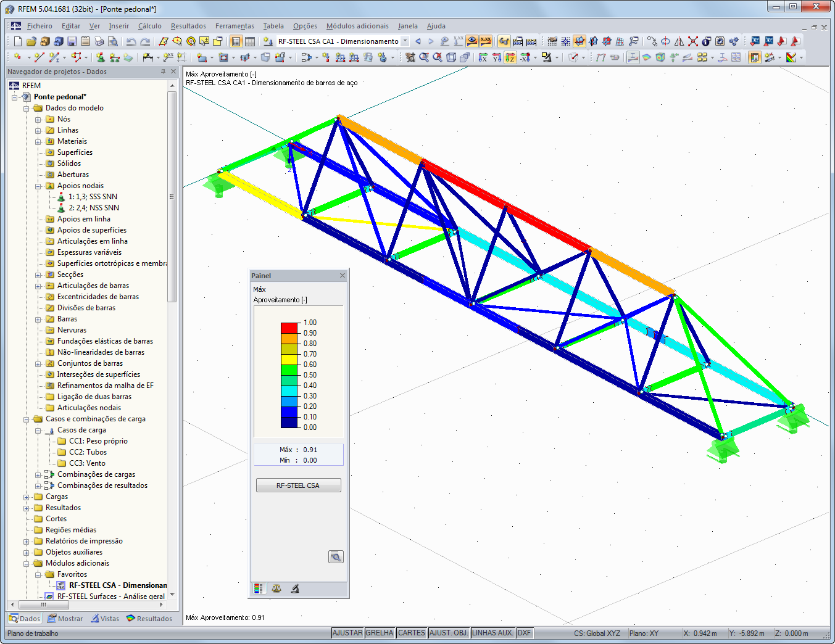The image size is (835, 644).
Task: Expand the Nós tree node
Action: (x=38, y=120)
